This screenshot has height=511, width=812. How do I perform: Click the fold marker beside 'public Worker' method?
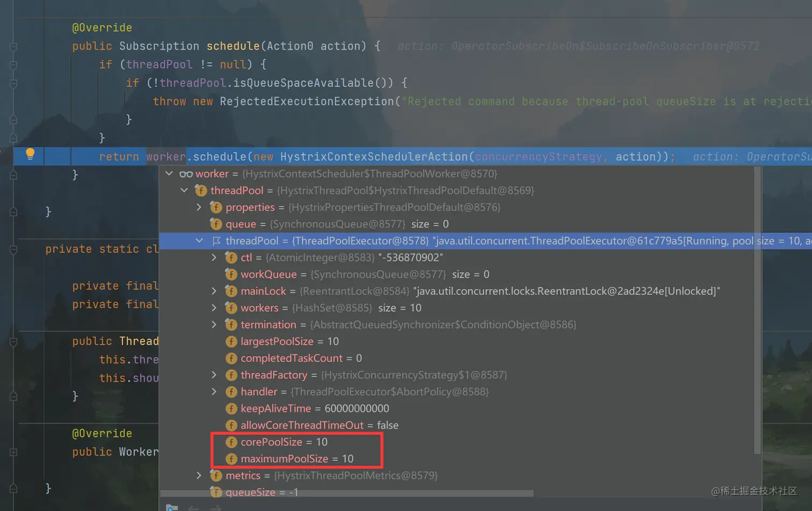pyautogui.click(x=13, y=452)
